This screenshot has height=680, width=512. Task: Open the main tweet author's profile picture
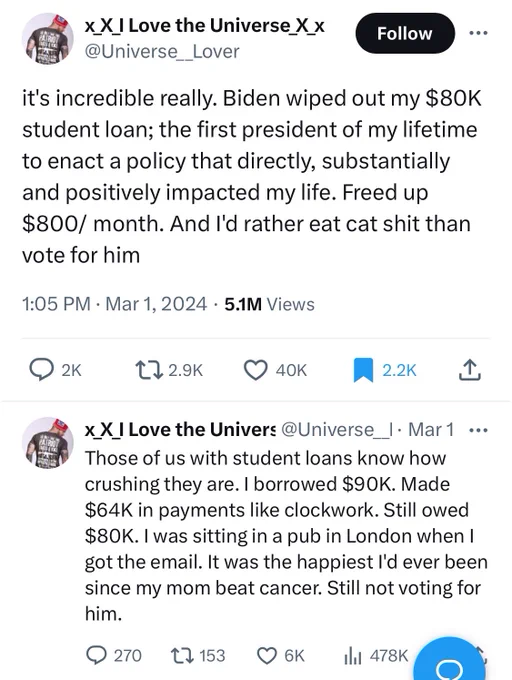point(48,39)
